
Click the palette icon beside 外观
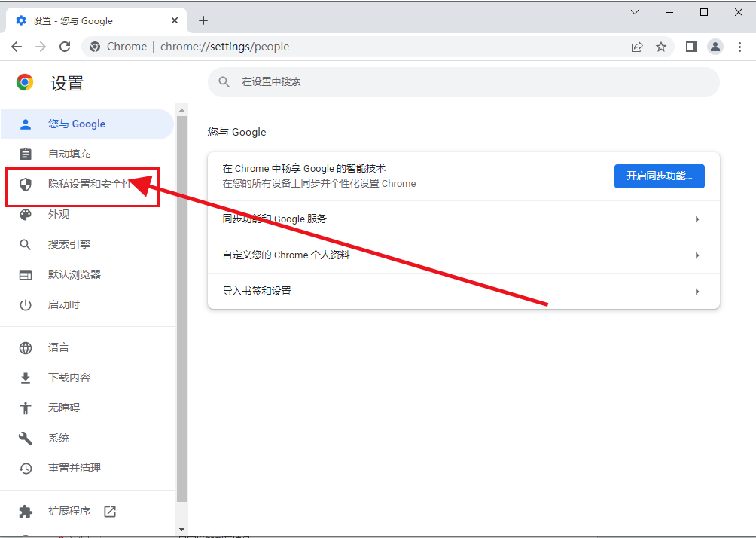(x=26, y=214)
